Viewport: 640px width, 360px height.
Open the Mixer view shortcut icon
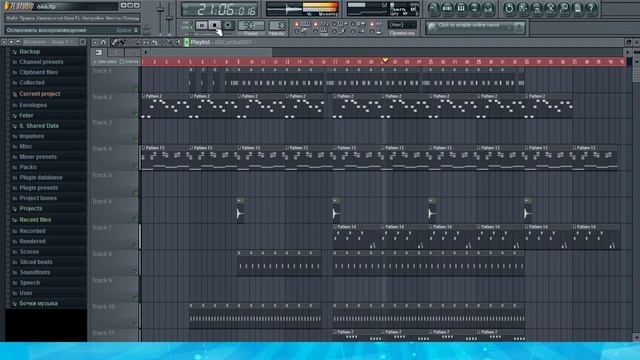coord(488,8)
